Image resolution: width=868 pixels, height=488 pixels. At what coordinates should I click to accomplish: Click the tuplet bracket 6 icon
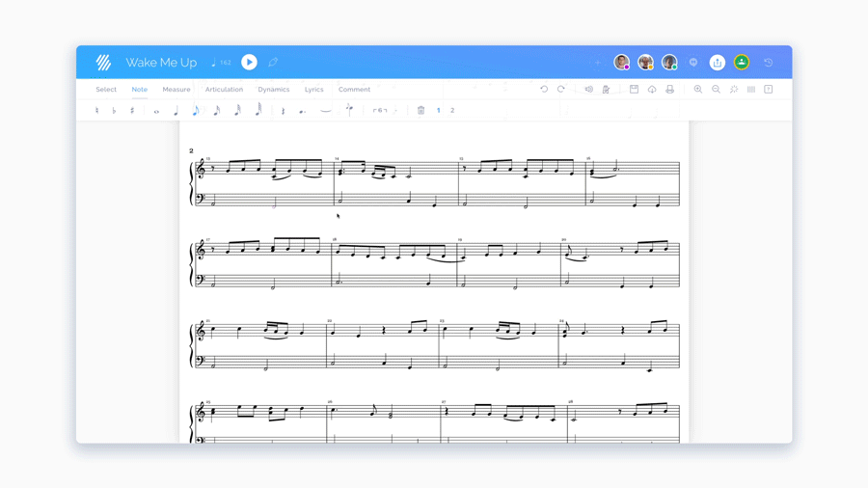point(380,111)
